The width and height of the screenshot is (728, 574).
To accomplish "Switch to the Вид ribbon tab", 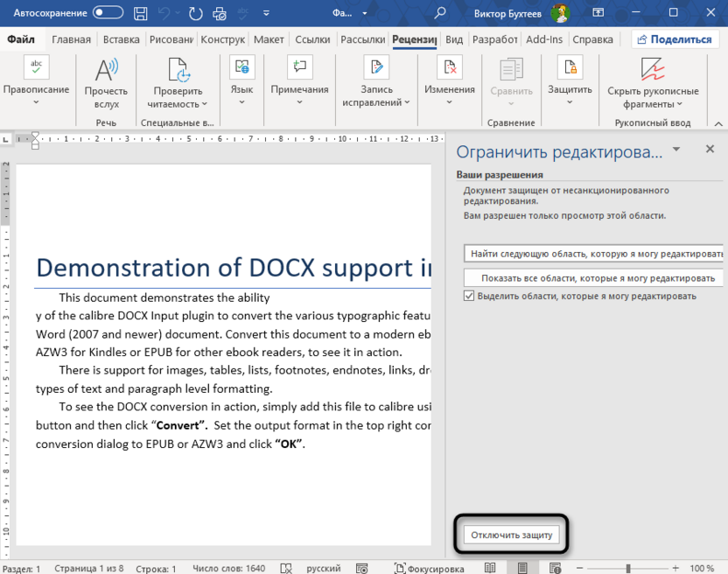I will click(x=453, y=38).
